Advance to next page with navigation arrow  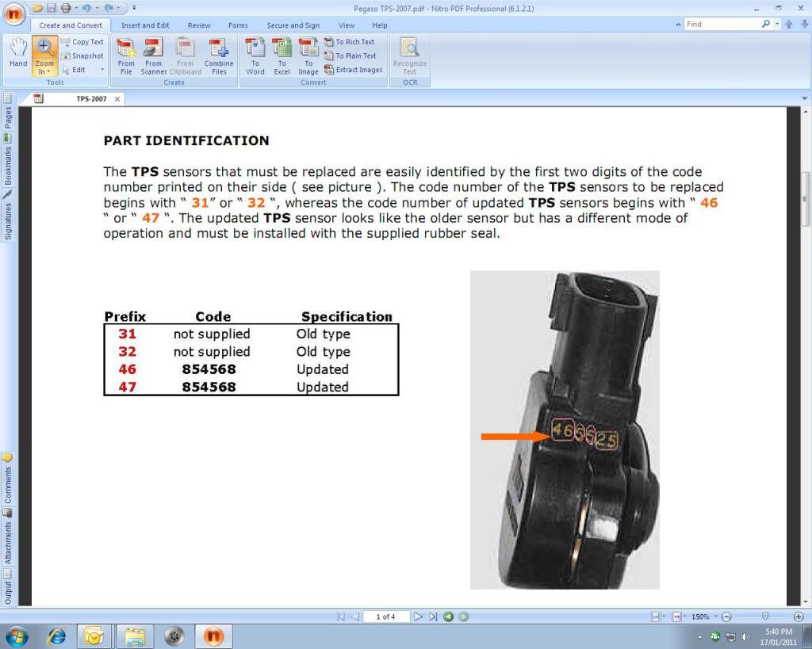click(x=418, y=617)
